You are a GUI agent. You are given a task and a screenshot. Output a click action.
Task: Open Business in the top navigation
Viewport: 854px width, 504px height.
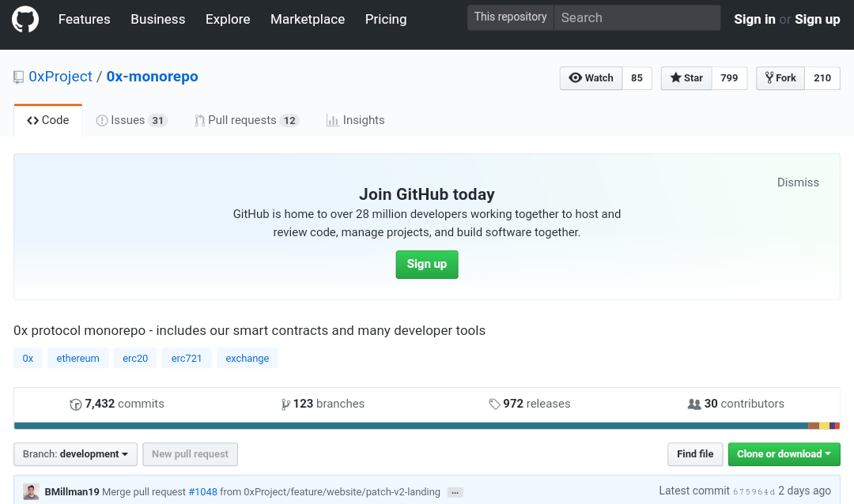tap(158, 19)
